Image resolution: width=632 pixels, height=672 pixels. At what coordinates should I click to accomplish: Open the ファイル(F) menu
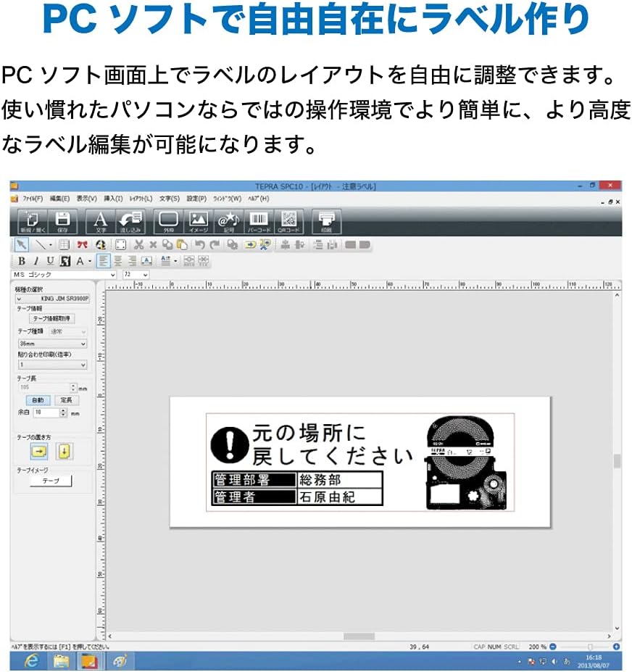tap(32, 199)
